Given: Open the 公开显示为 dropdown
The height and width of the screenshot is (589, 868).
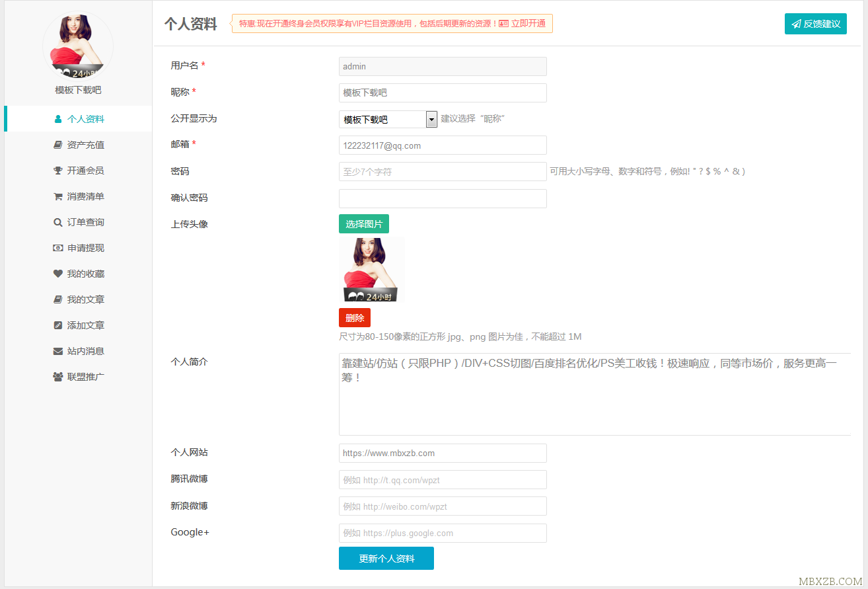Looking at the screenshot, I should coord(431,119).
